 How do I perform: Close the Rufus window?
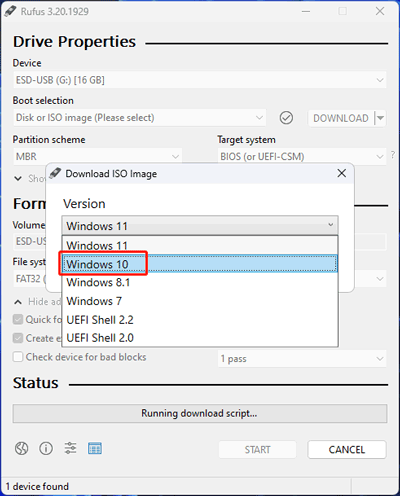pyautogui.click(x=380, y=11)
